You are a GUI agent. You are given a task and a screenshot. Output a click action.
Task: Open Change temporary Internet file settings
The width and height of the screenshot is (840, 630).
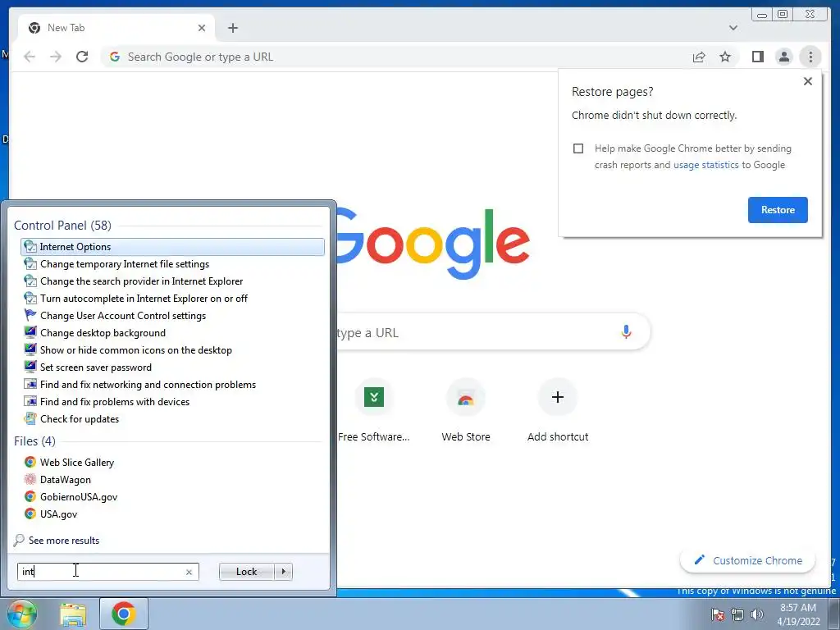pos(172,264)
